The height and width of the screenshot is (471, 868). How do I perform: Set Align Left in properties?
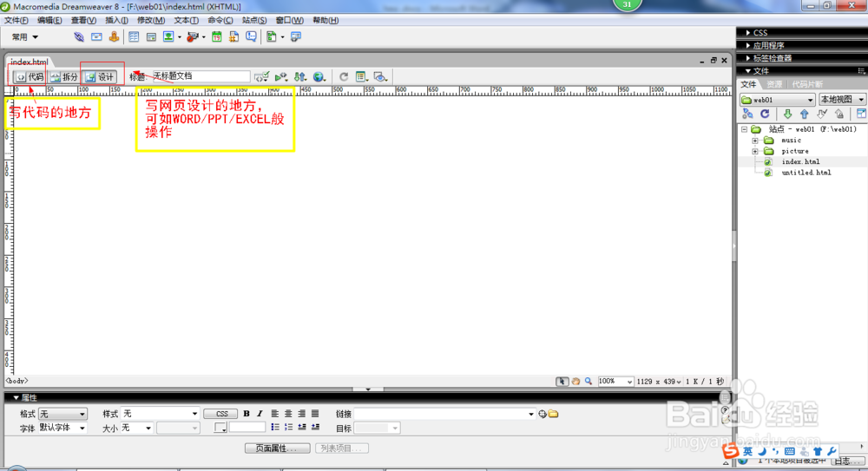tap(275, 414)
